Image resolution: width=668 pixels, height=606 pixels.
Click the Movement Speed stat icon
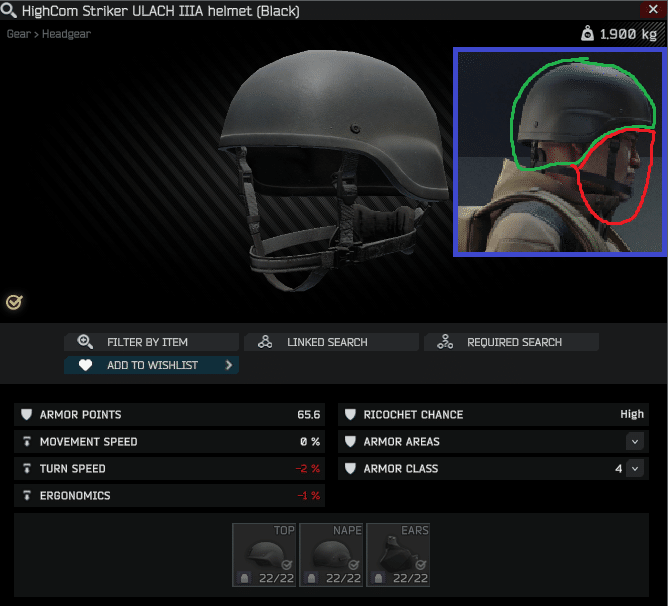click(x=27, y=442)
